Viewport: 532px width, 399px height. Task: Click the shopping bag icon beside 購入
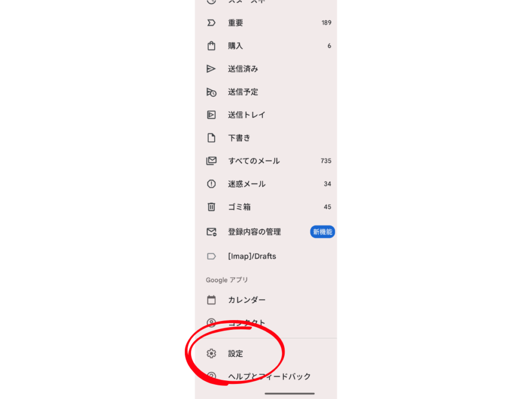click(x=211, y=46)
